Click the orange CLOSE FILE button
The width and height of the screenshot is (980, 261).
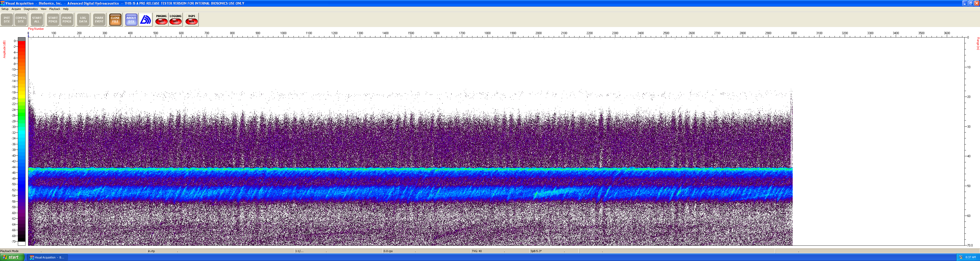[x=115, y=20]
